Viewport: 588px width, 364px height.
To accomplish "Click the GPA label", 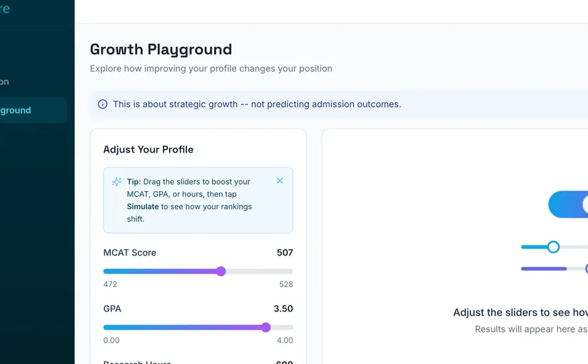I will coord(112,309).
